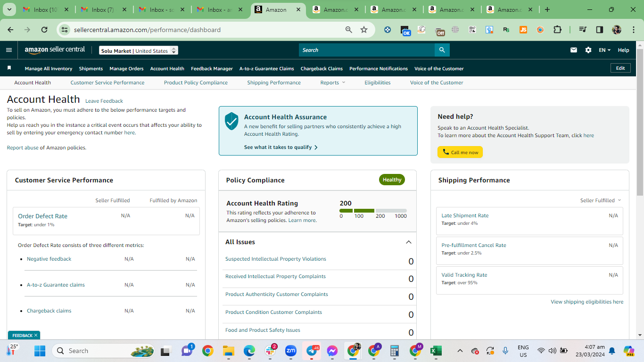Screen dimensions: 644x362
Task: Select the Eligibilities tab
Action: [378, 82]
